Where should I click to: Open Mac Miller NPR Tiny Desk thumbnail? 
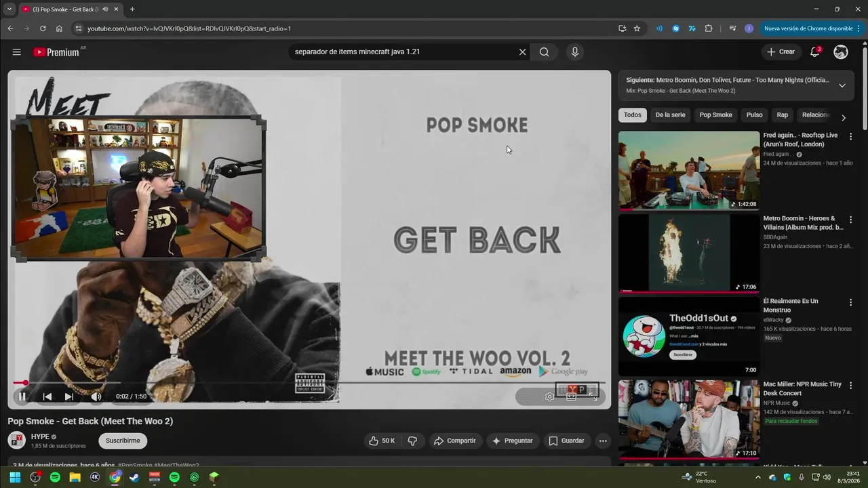(x=689, y=420)
